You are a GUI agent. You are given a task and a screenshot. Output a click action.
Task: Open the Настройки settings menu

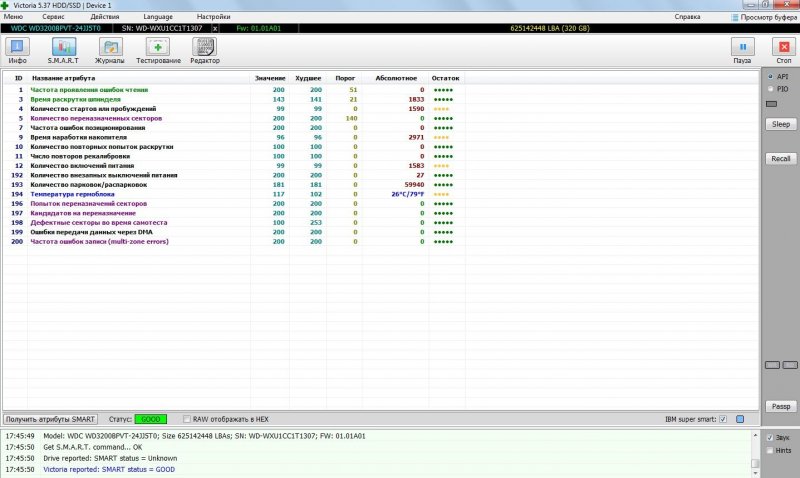tap(213, 17)
